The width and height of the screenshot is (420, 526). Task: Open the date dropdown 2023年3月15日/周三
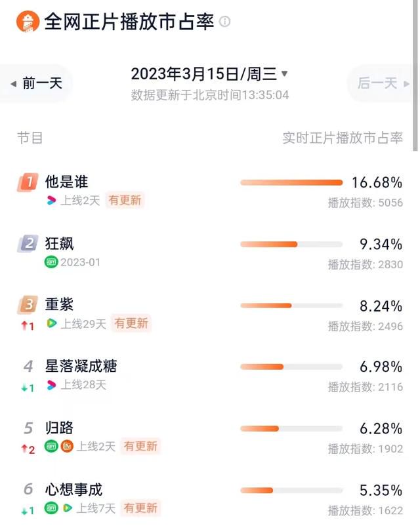(209, 74)
